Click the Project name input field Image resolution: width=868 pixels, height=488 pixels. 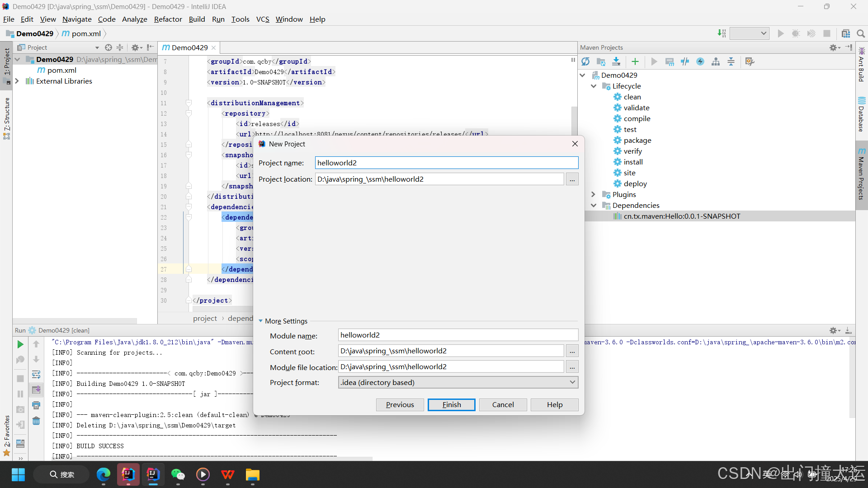point(446,163)
